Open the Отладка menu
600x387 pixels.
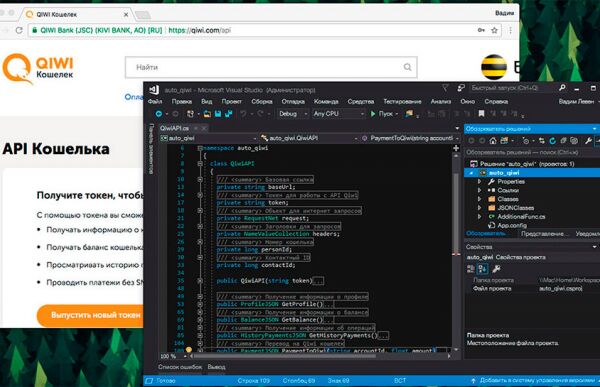point(293,101)
